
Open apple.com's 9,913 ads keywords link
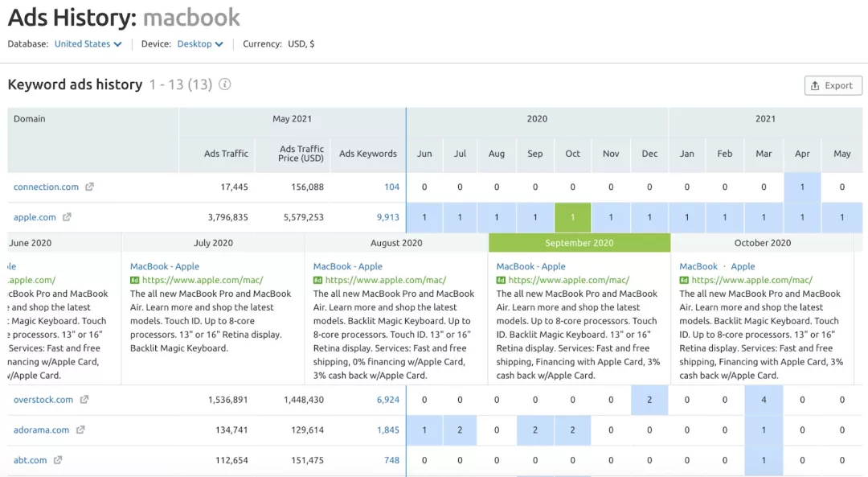tap(387, 217)
